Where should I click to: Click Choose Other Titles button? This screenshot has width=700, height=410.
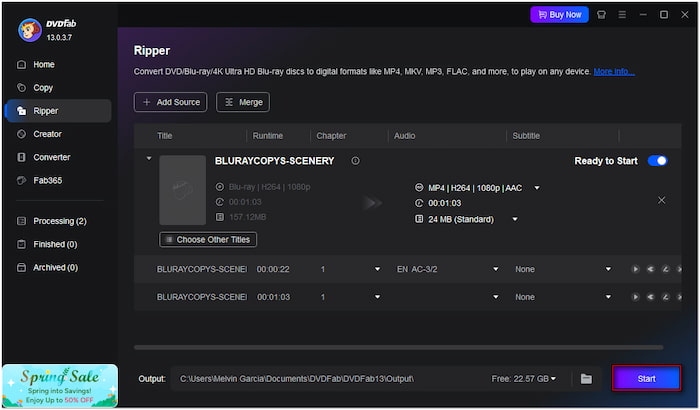click(x=208, y=240)
